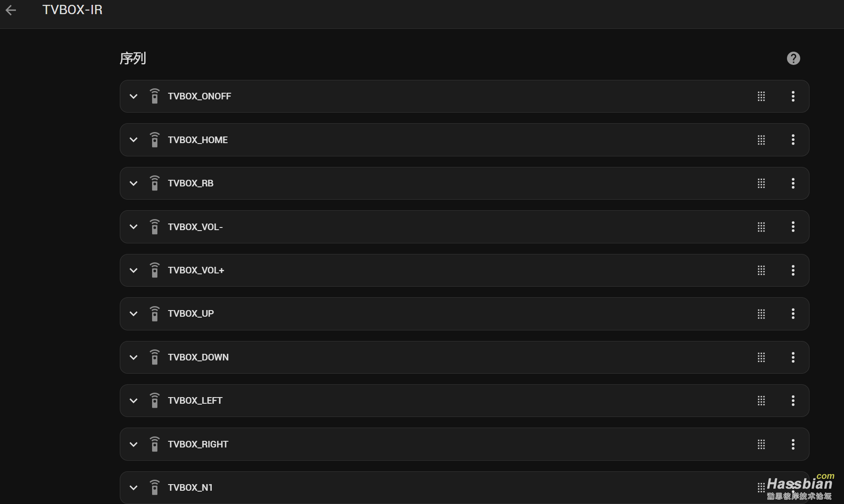
Task: Open three-dot menu for TVBOX_ONOFF
Action: point(793,96)
